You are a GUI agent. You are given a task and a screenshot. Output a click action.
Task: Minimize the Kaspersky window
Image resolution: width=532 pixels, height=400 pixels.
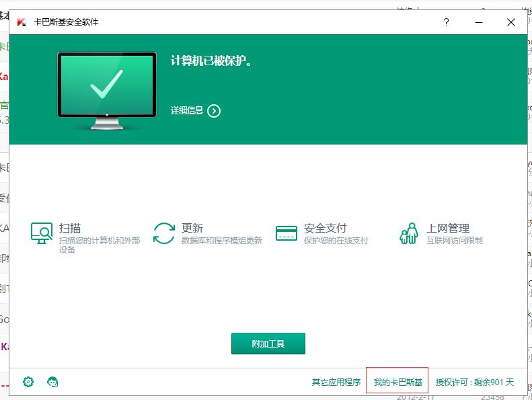(479, 22)
